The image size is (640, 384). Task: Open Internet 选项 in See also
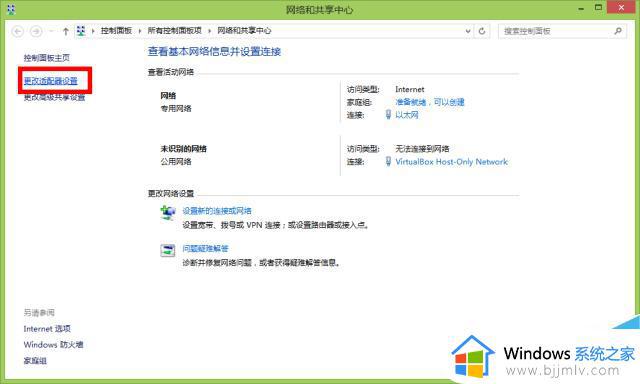coord(47,329)
